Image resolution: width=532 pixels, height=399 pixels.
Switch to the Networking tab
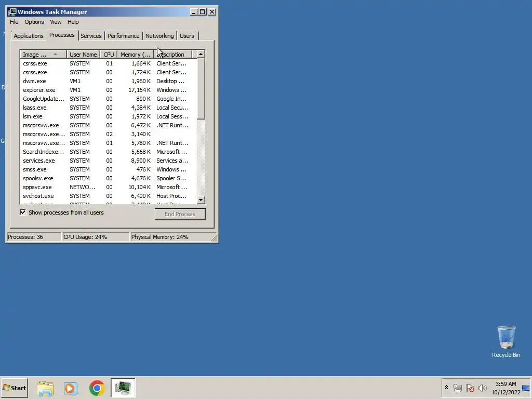click(x=159, y=36)
